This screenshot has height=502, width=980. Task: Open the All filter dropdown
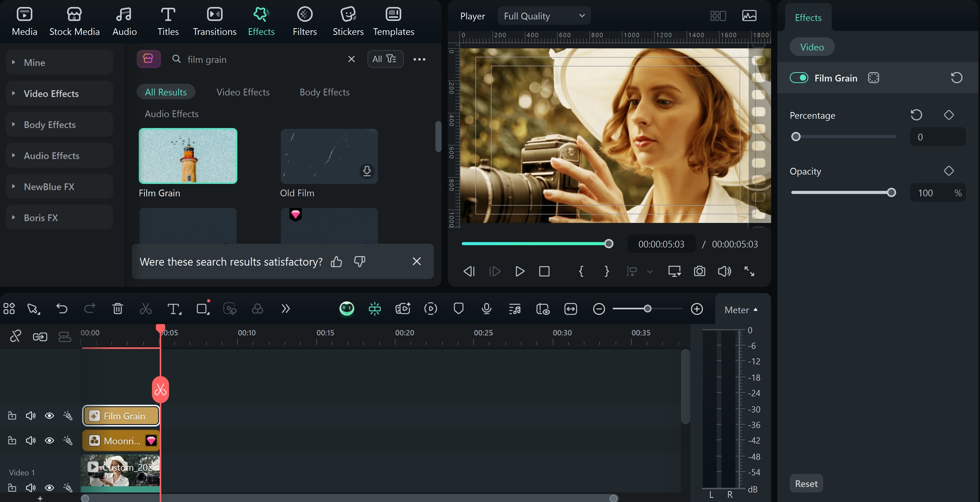(385, 59)
